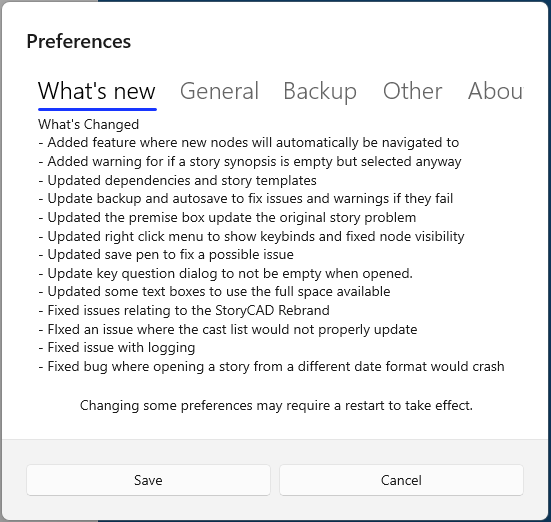The width and height of the screenshot is (551, 522).
Task: Click the dependencies and story templates line
Action: click(x=177, y=180)
